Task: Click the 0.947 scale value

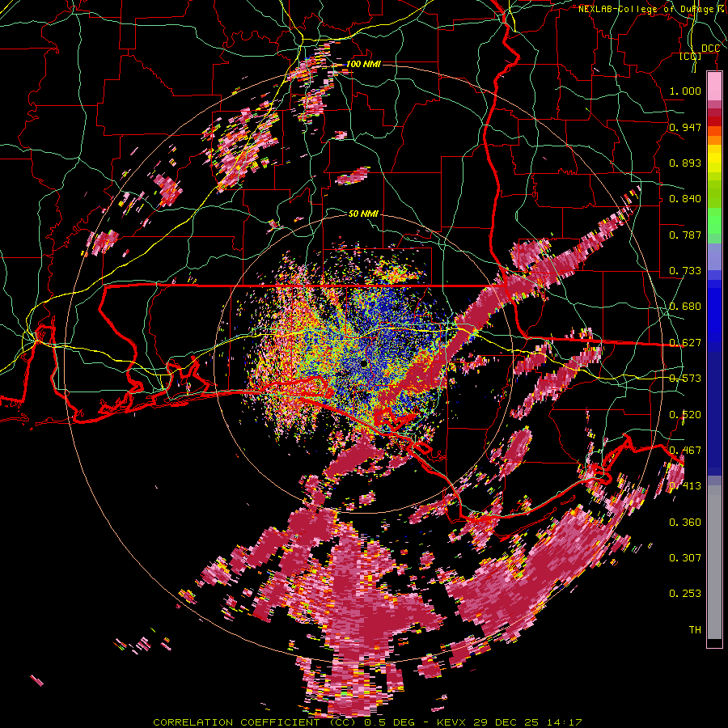Action: coord(685,127)
